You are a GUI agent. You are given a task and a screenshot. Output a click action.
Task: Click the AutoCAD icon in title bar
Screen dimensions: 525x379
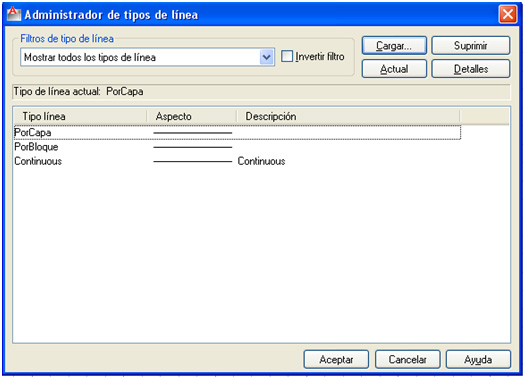(14, 14)
